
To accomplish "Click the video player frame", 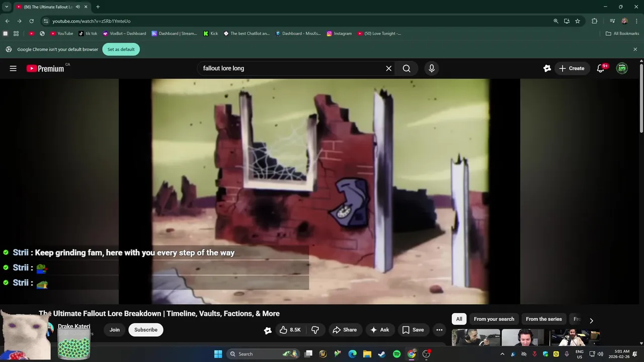I will point(320,191).
